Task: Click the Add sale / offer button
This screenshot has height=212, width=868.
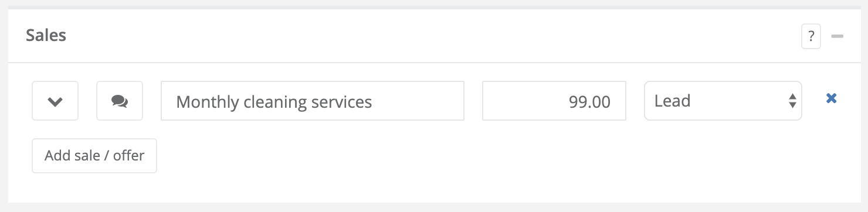Action: click(94, 156)
